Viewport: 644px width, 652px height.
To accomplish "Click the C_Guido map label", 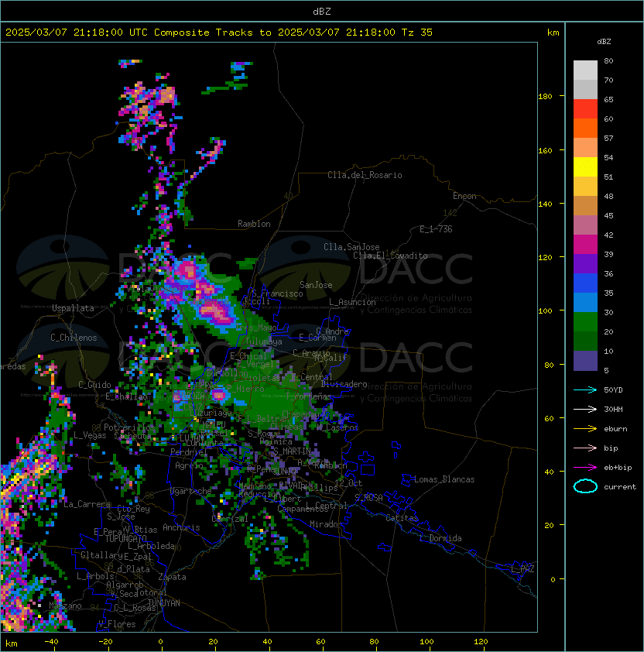I will click(94, 385).
